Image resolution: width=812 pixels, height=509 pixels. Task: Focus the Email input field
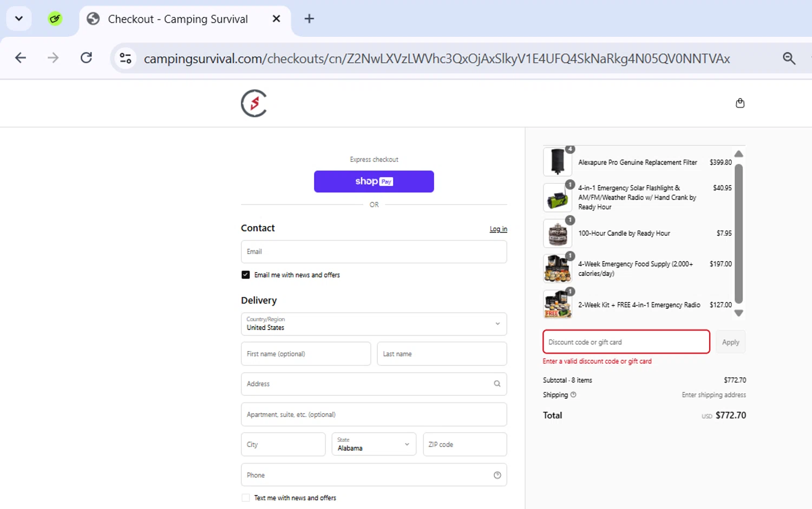tap(374, 252)
